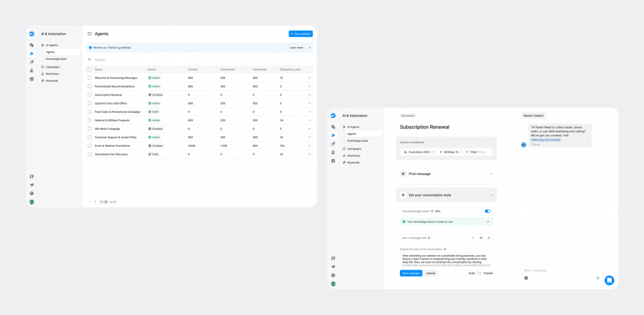Click the app logo in Agents window sidebar

(x=32, y=34)
